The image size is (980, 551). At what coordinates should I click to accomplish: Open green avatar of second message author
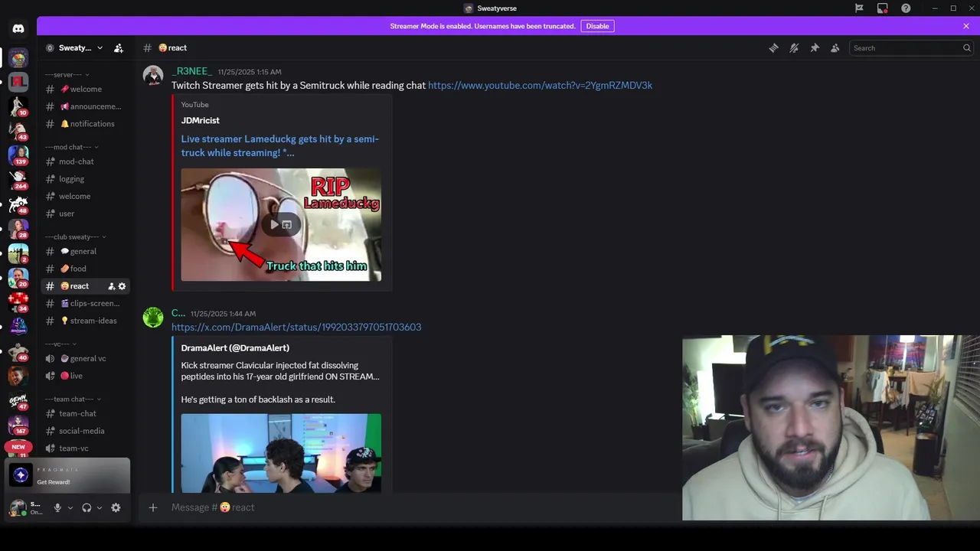tap(153, 317)
